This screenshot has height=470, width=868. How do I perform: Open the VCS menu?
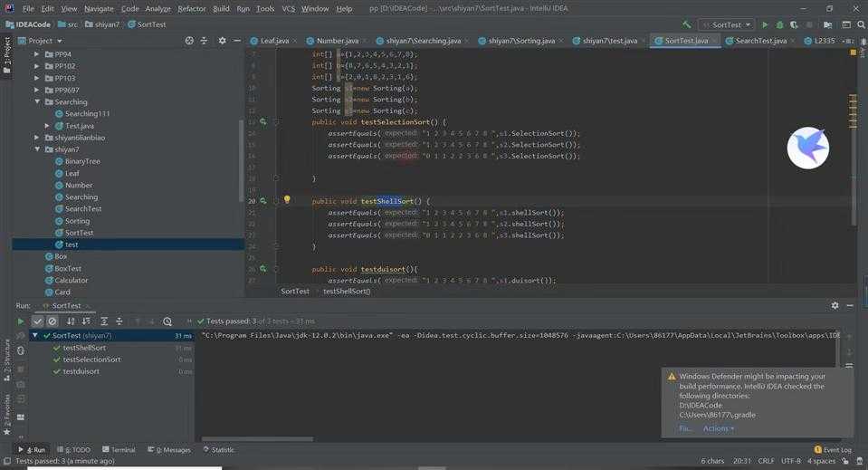[289, 8]
